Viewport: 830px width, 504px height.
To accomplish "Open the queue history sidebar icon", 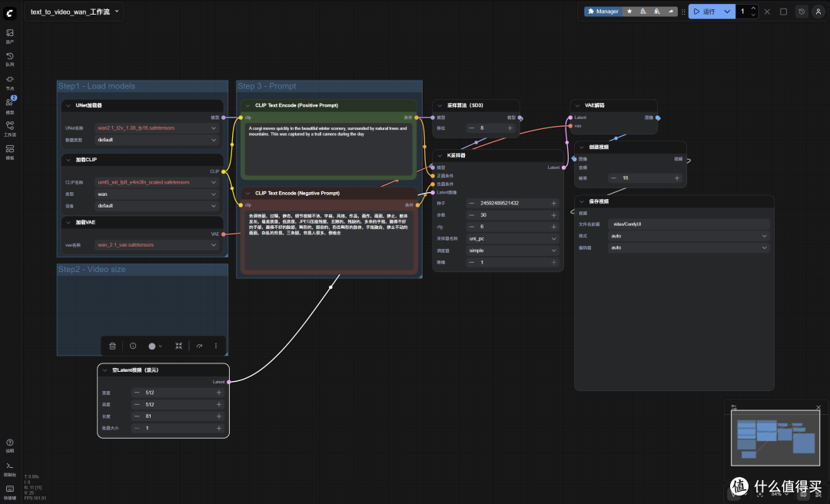I will [x=9, y=58].
